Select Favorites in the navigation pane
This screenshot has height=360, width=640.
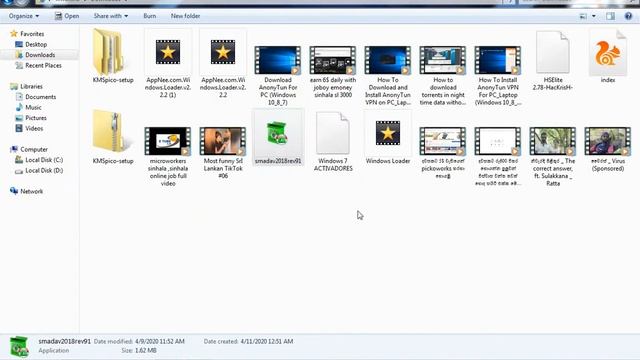tap(27, 34)
